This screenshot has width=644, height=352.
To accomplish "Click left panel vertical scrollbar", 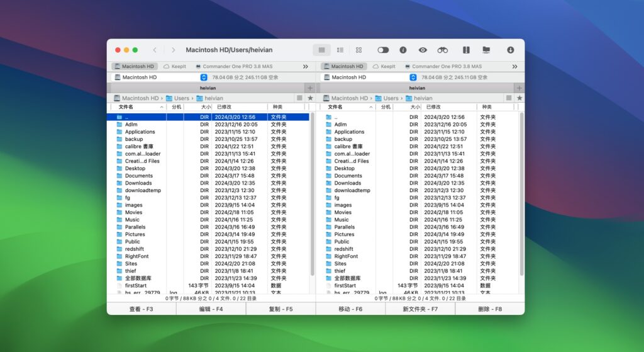I will point(313,194).
